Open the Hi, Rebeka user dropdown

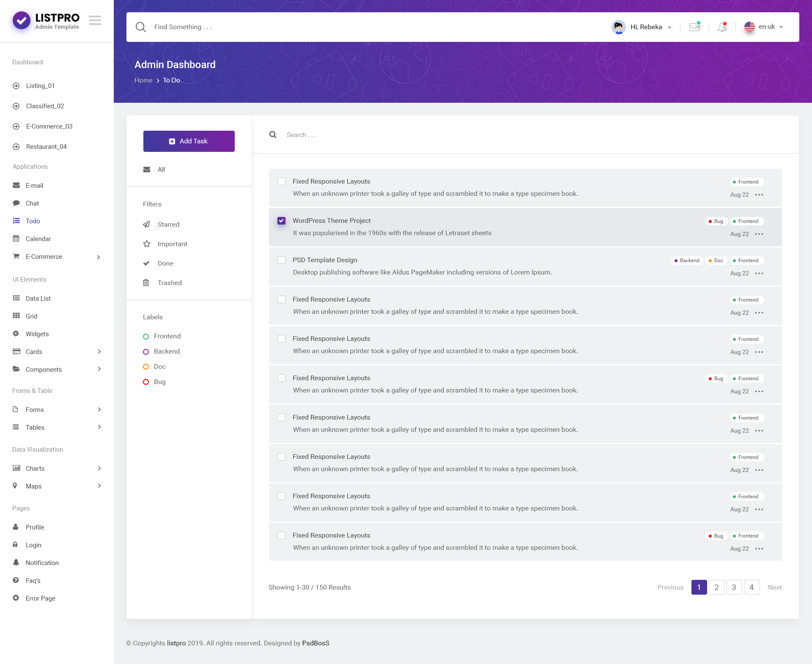click(x=646, y=27)
